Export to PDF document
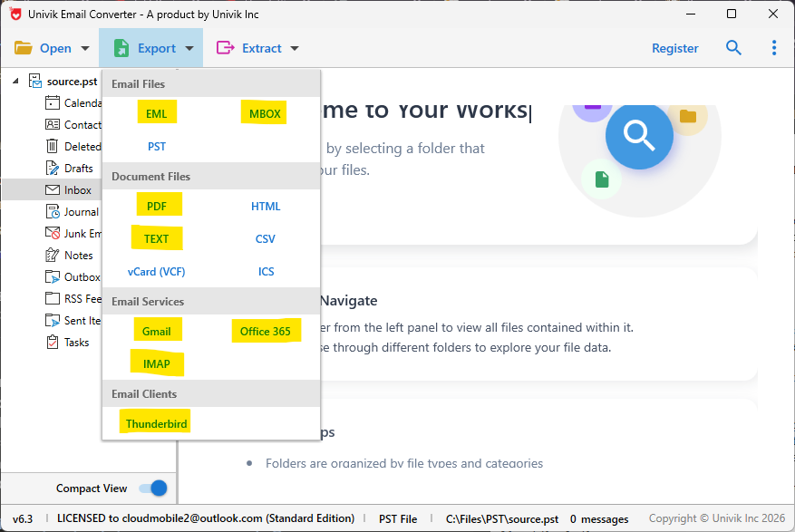This screenshot has height=532, width=795. click(157, 207)
